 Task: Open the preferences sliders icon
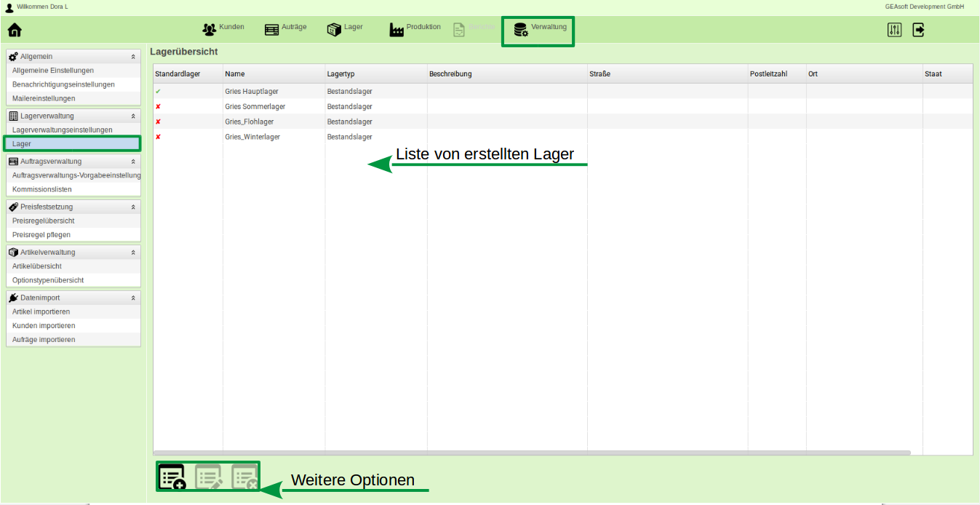pyautogui.click(x=892, y=29)
